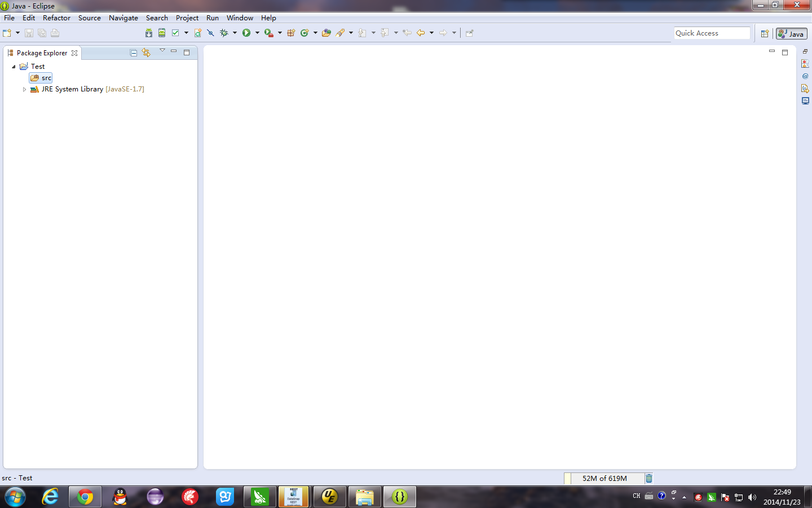Open the Android Virtual Device Manager
812x508 pixels.
pos(162,33)
